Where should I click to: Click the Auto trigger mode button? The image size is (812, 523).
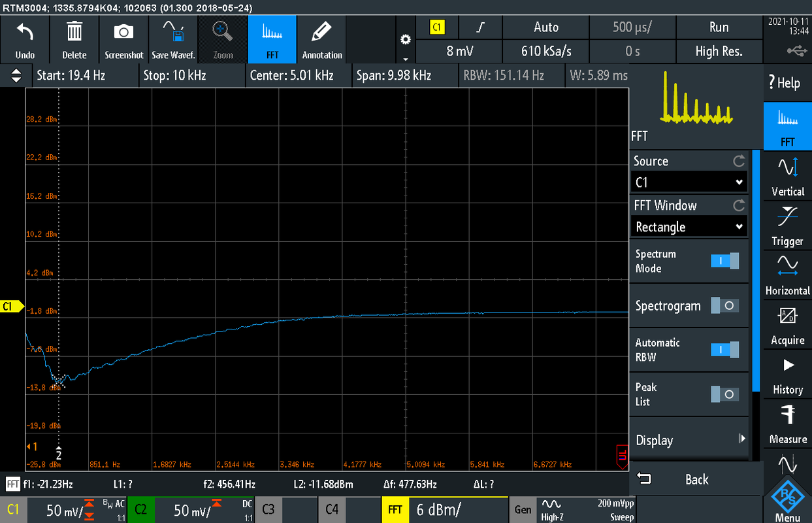(545, 27)
